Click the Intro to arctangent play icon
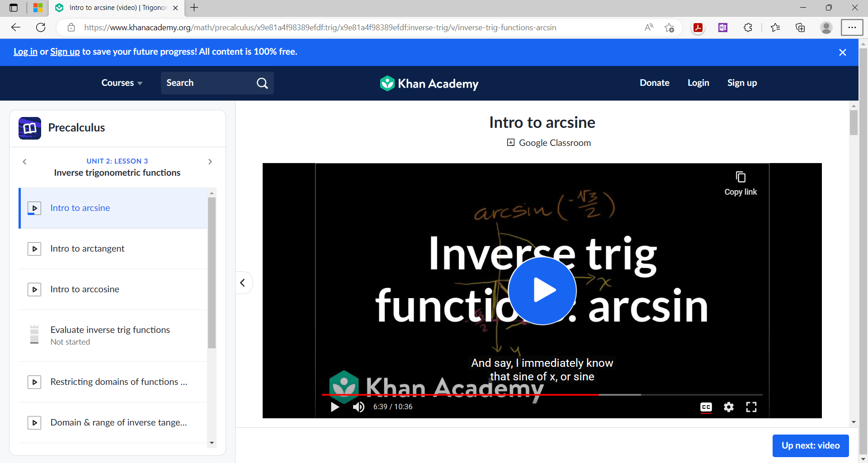This screenshot has height=463, width=868. click(34, 249)
